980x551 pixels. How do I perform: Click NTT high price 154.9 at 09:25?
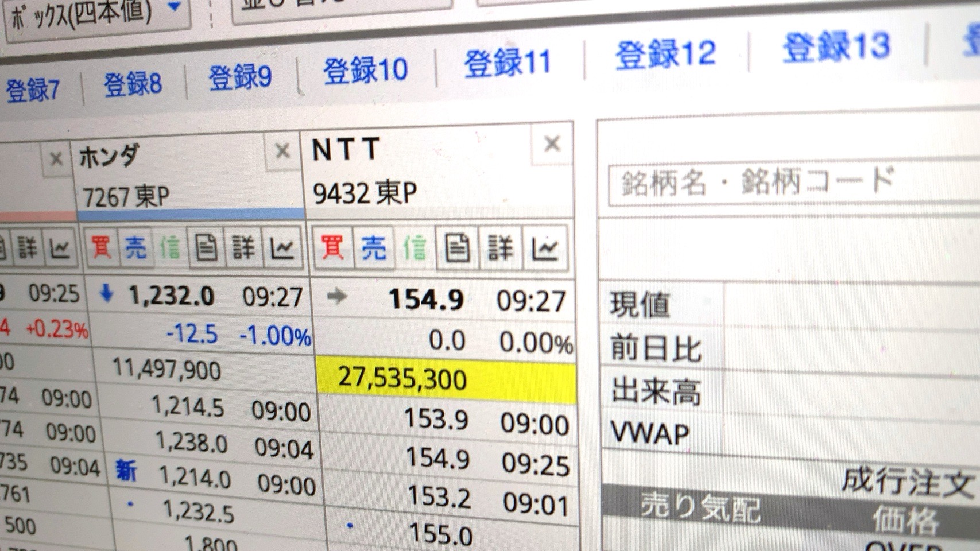point(438,458)
